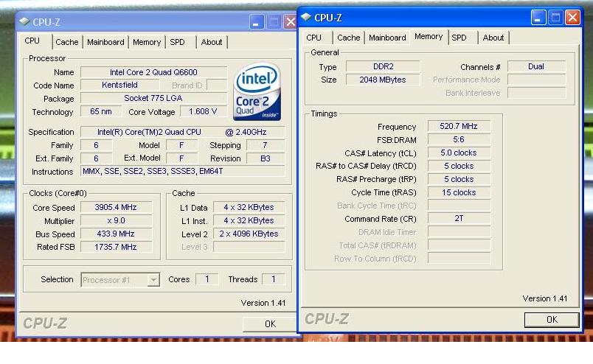This screenshot has height=364, width=593.
Task: Click the Multiplier value x 9.0
Action: tap(116, 220)
